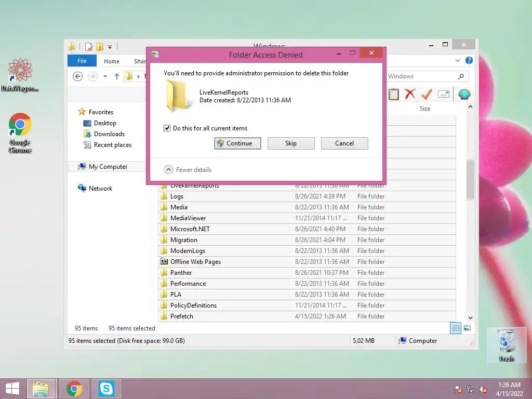Screen dimensions: 532x399
Task: Go up one folder level
Action: pos(117,77)
